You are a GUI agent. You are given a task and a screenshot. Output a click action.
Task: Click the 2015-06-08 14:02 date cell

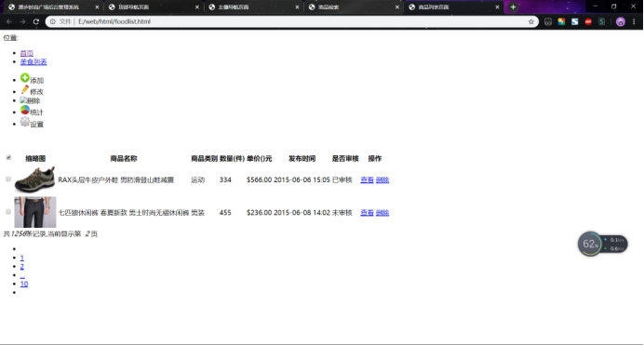point(302,213)
